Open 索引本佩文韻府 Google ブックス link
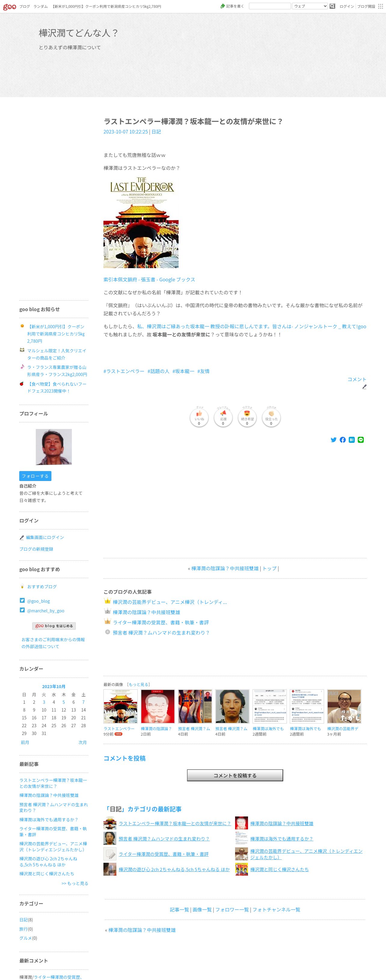This screenshot has width=386, height=980. tap(149, 280)
